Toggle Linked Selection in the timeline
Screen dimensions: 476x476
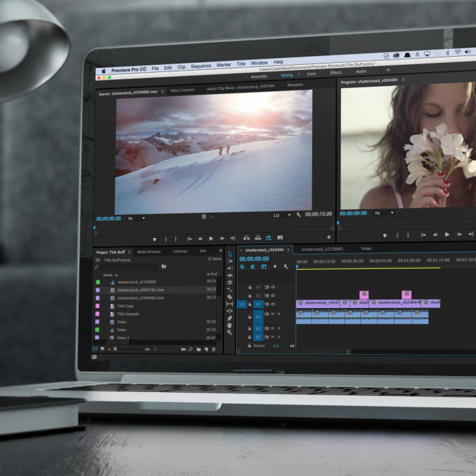tap(264, 266)
